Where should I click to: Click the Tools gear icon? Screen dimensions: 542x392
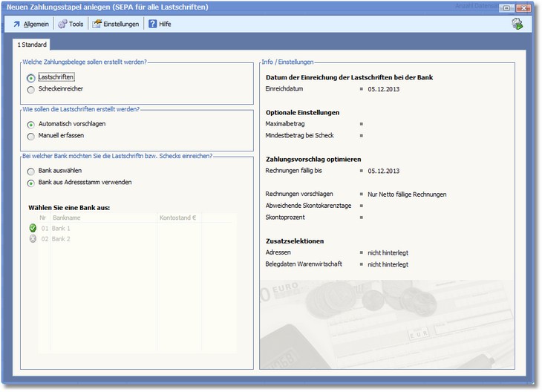pos(62,24)
